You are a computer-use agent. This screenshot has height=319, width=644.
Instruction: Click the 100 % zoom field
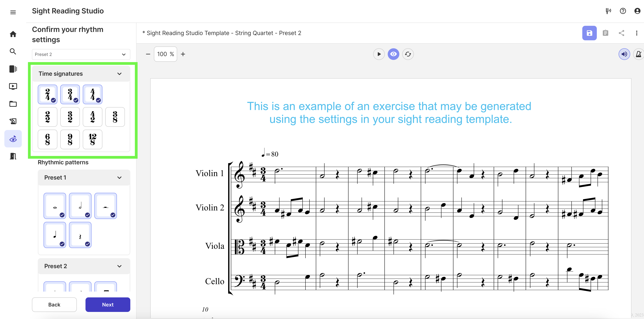pyautogui.click(x=165, y=54)
